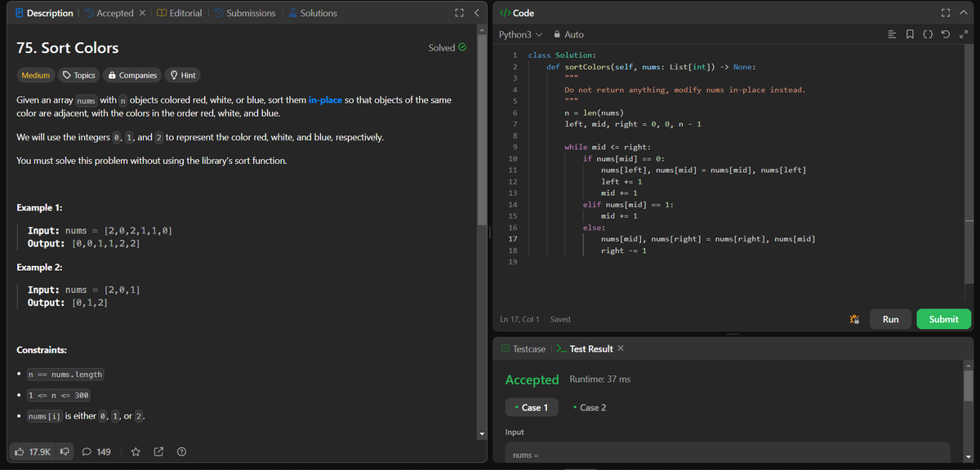Open the Python3 language dropdown

(521, 35)
